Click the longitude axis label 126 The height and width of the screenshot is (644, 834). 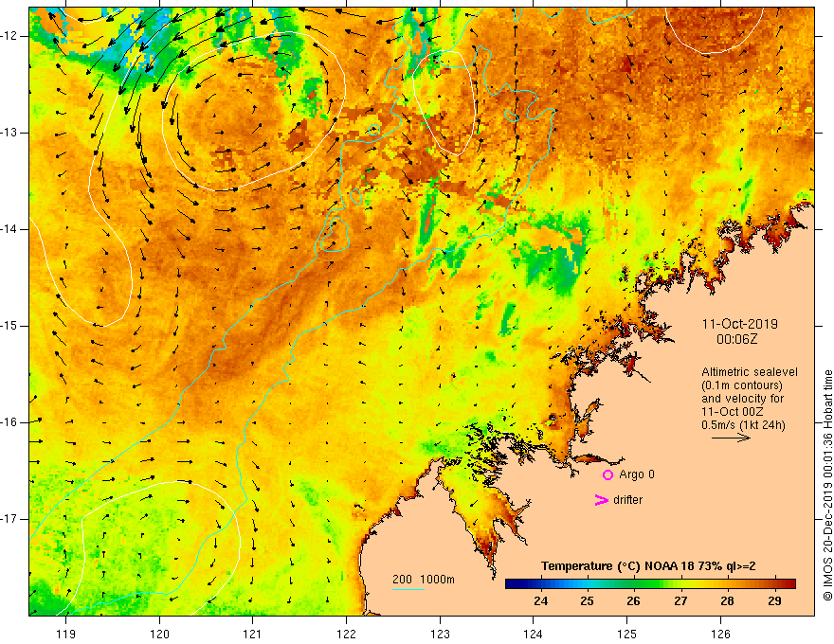click(x=720, y=634)
